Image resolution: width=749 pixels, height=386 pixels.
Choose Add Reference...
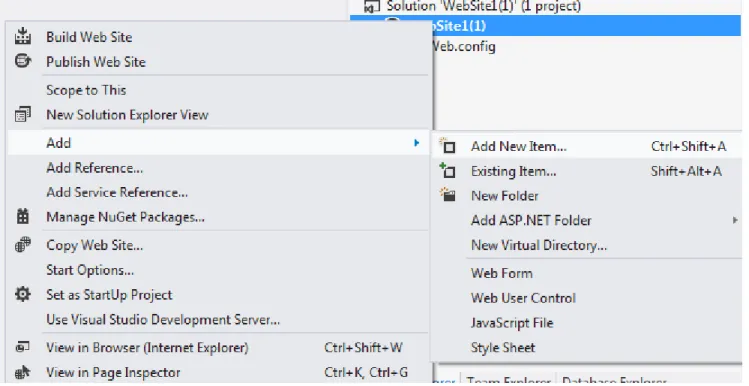coord(95,168)
